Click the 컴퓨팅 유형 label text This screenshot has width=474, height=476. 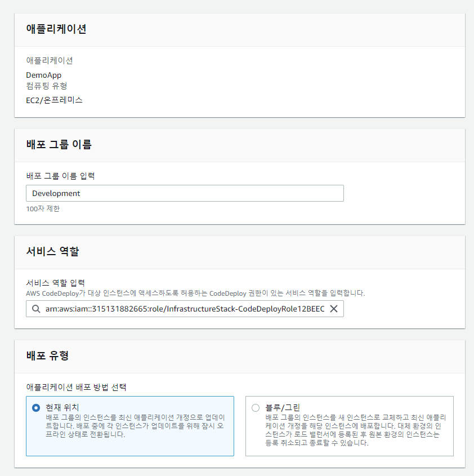(x=47, y=86)
